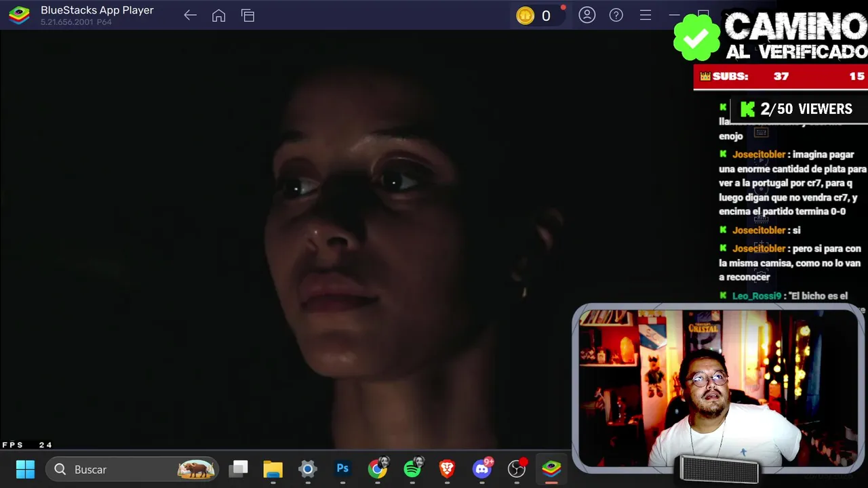Click the 'BlueStacks App Player' title text

[97, 10]
